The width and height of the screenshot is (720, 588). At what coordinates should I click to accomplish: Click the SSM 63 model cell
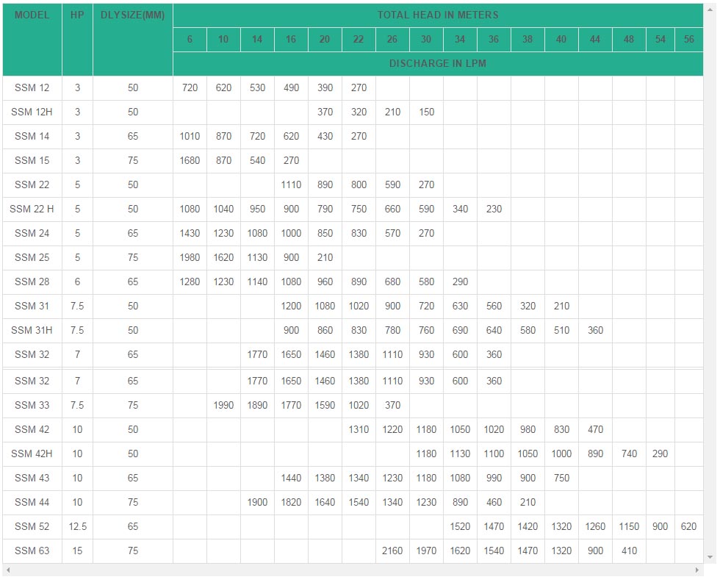tap(32, 551)
